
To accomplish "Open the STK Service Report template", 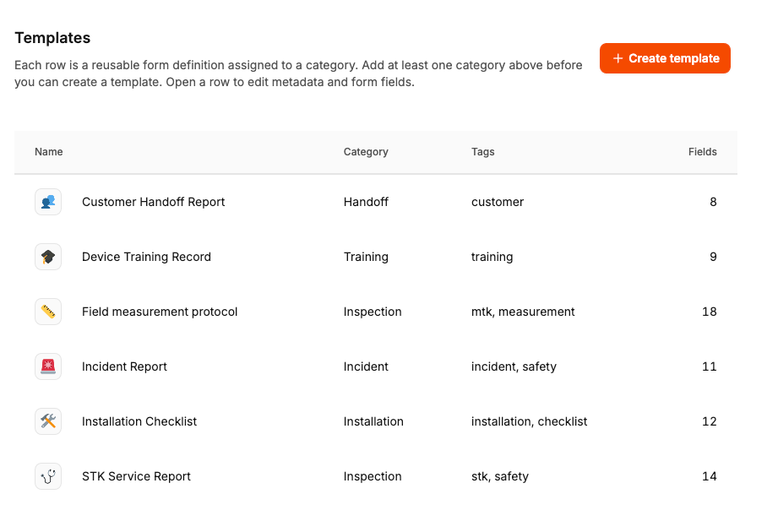I will tap(136, 476).
